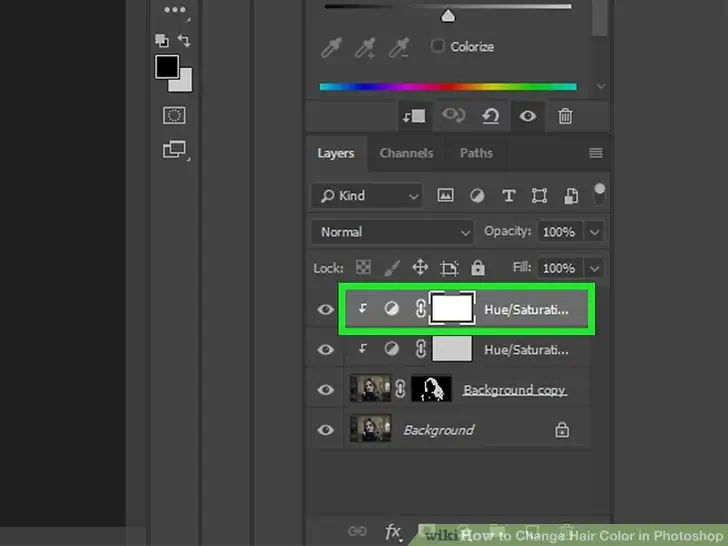
Task: Filter layers by type layer icon
Action: (x=508, y=196)
